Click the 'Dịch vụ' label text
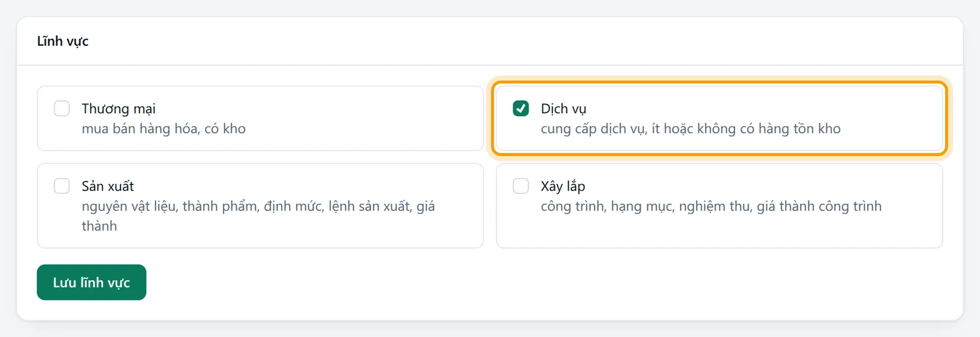 pos(563,109)
